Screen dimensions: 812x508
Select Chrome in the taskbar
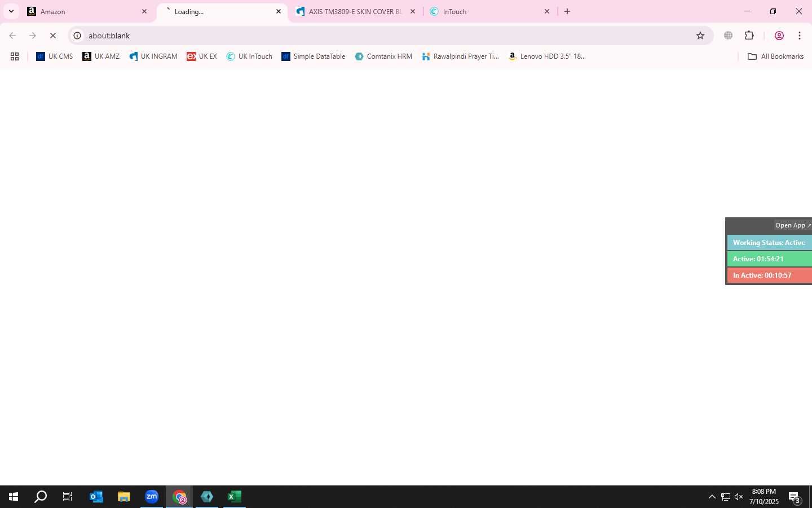179,497
